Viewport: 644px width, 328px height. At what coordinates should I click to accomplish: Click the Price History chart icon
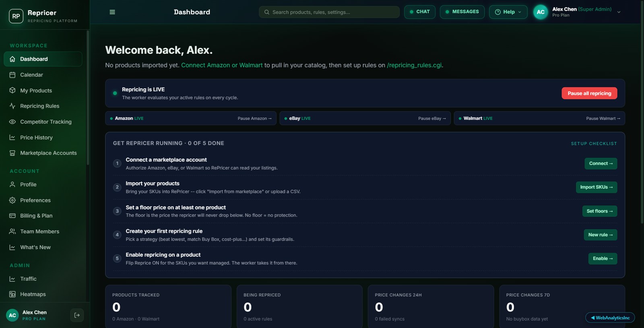(12, 137)
